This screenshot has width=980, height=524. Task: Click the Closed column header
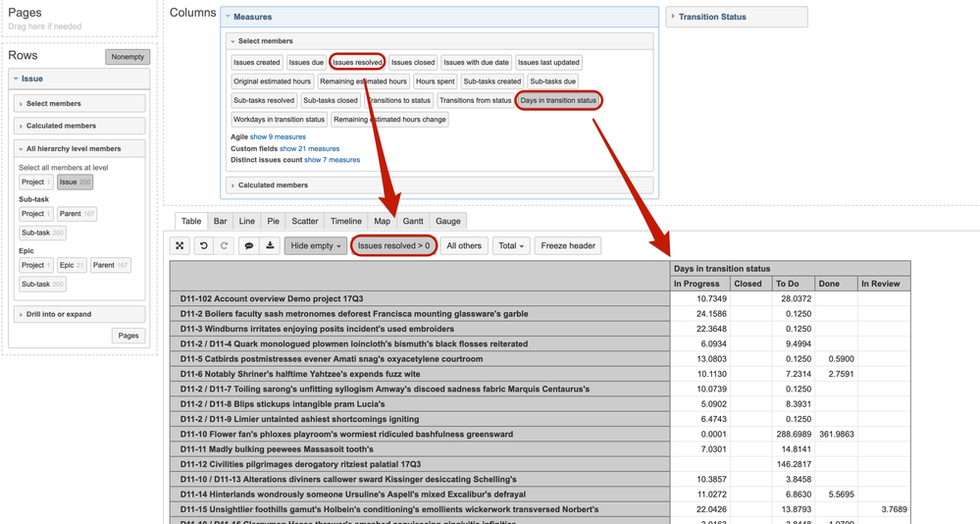point(751,284)
